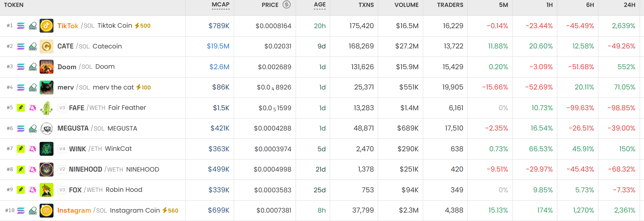This screenshot has height=221, width=644.
Task: Click the WinkCat token logo
Action: tap(47, 149)
